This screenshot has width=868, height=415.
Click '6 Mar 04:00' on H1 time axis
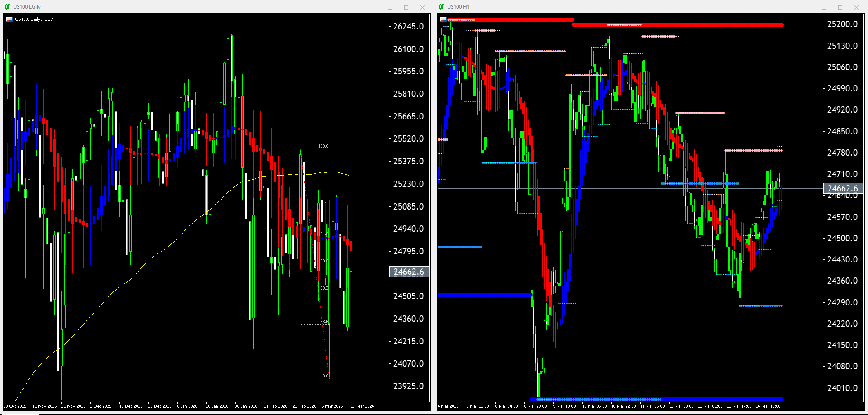(x=506, y=406)
